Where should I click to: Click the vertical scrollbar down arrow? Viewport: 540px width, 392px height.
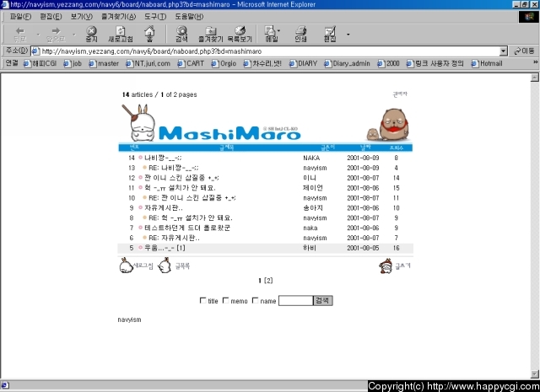click(534, 373)
